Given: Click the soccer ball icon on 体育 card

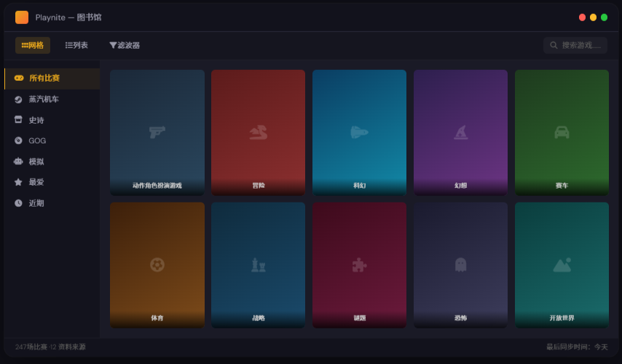Looking at the screenshot, I should [x=157, y=264].
